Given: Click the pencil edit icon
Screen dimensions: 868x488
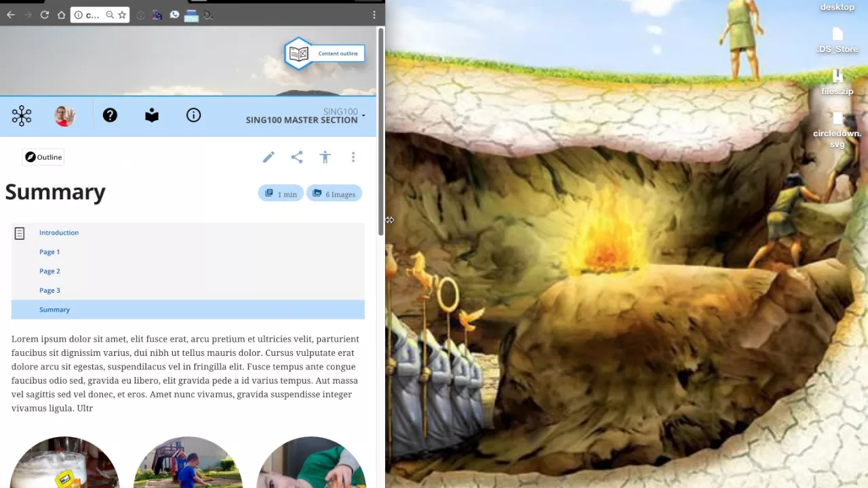Looking at the screenshot, I should (x=269, y=157).
